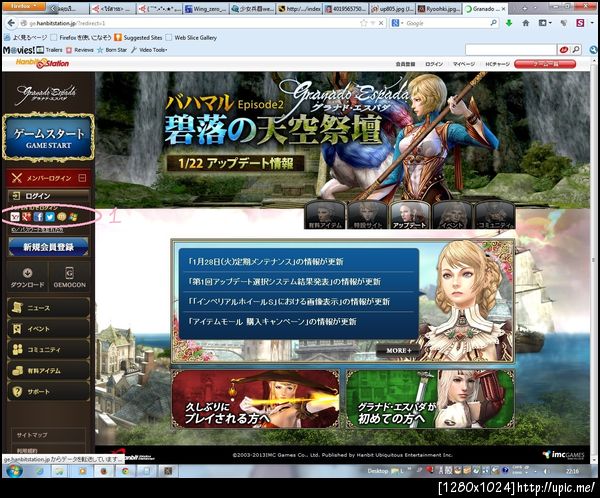
Task: Go back with the browser back arrow
Action: pos(11,23)
